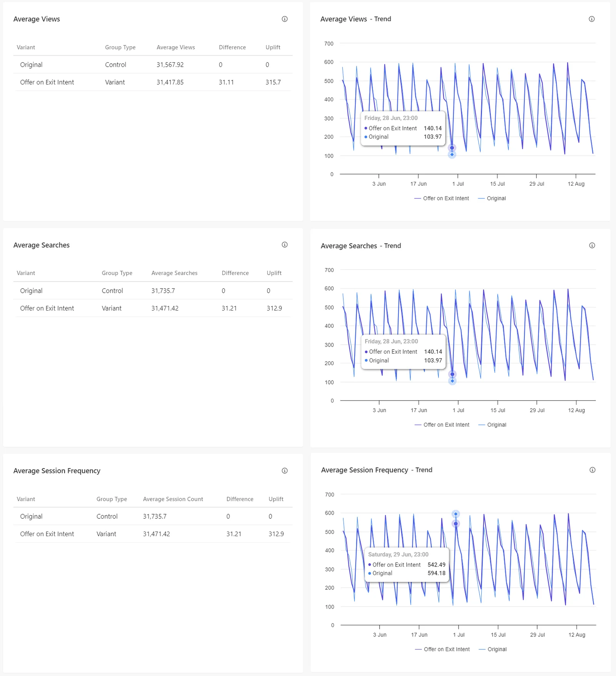The height and width of the screenshot is (676, 616).
Task: Click the Average Views column header
Action: point(176,47)
